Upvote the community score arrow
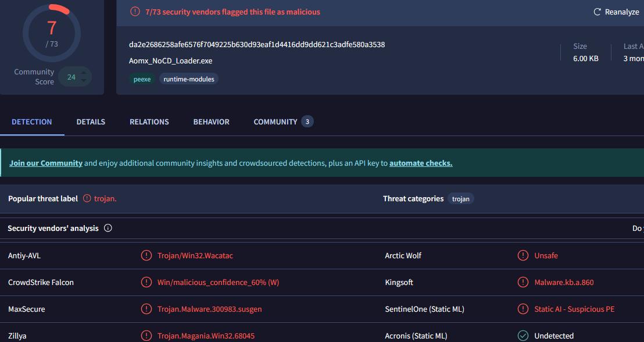Viewport: 644px width, 342px height. pyautogui.click(x=84, y=74)
